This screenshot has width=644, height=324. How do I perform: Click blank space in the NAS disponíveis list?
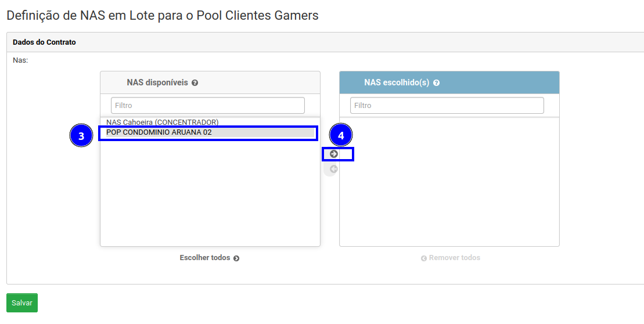coord(210,197)
